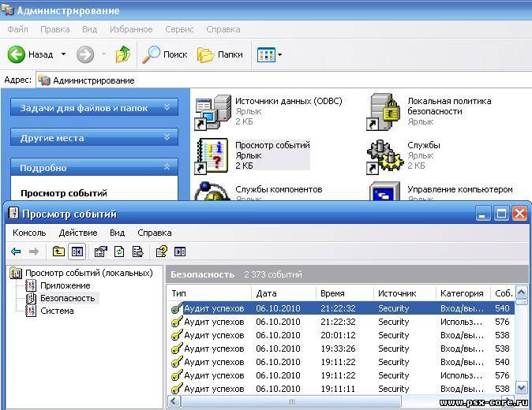Go up one folder level icon
Screen dimensions: 532x410
click(x=123, y=54)
